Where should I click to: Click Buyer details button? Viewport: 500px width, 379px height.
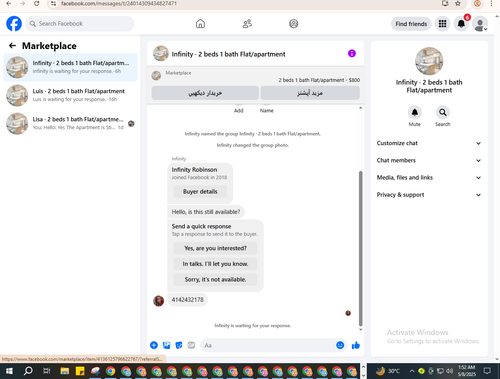pyautogui.click(x=200, y=191)
